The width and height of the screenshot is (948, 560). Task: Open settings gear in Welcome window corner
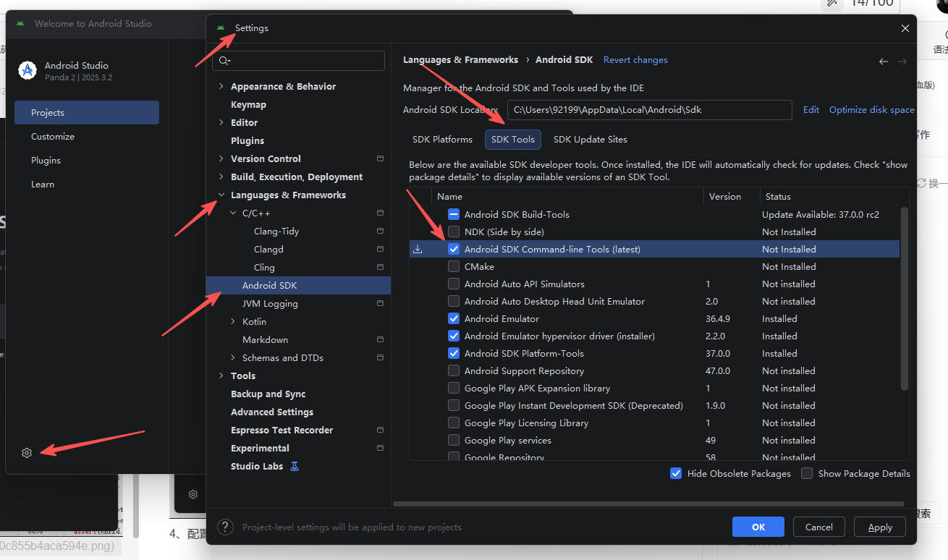(27, 453)
